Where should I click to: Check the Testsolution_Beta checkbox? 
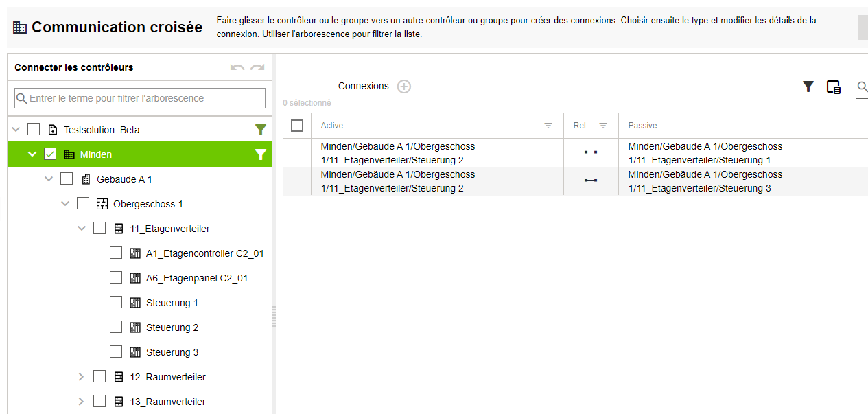click(34, 129)
